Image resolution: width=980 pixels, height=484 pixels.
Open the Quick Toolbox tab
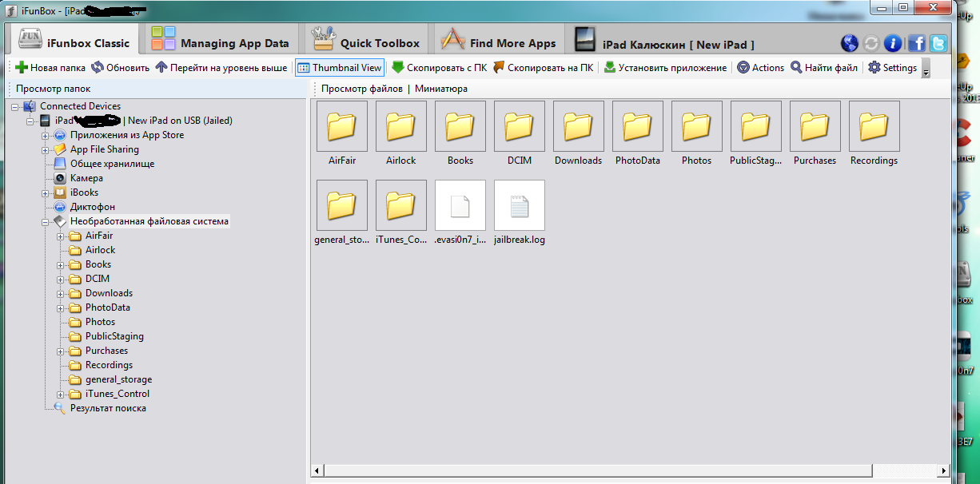point(365,41)
